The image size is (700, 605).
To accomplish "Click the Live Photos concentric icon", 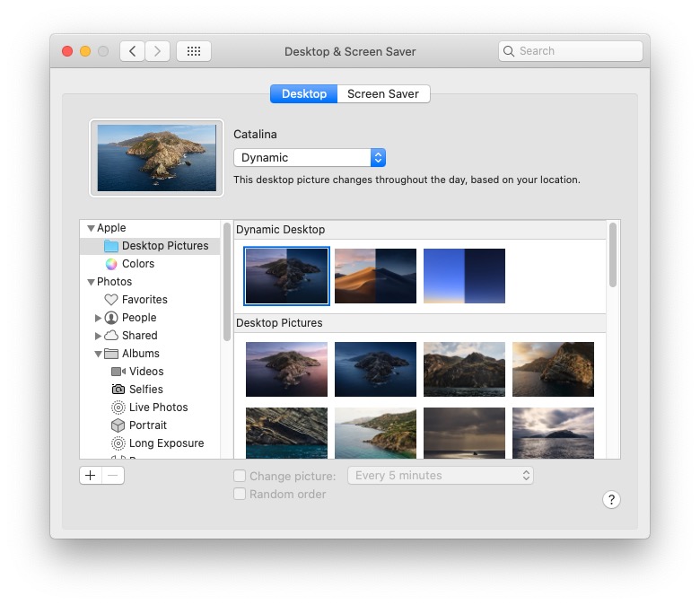I will pyautogui.click(x=118, y=408).
